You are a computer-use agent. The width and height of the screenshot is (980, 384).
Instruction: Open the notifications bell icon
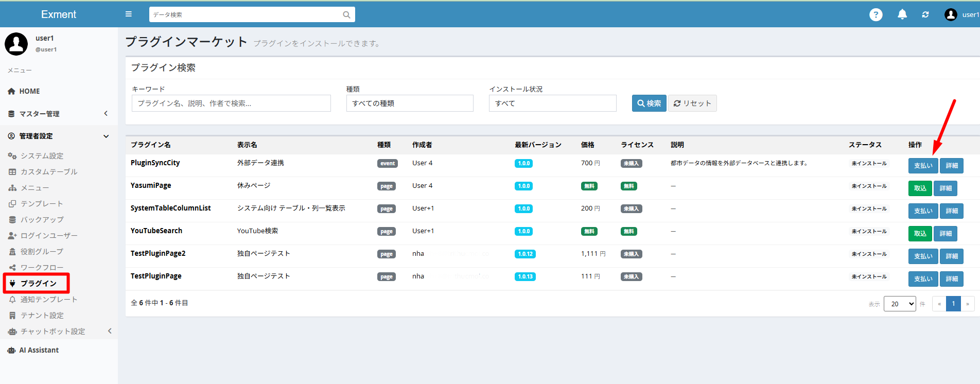[x=902, y=14]
